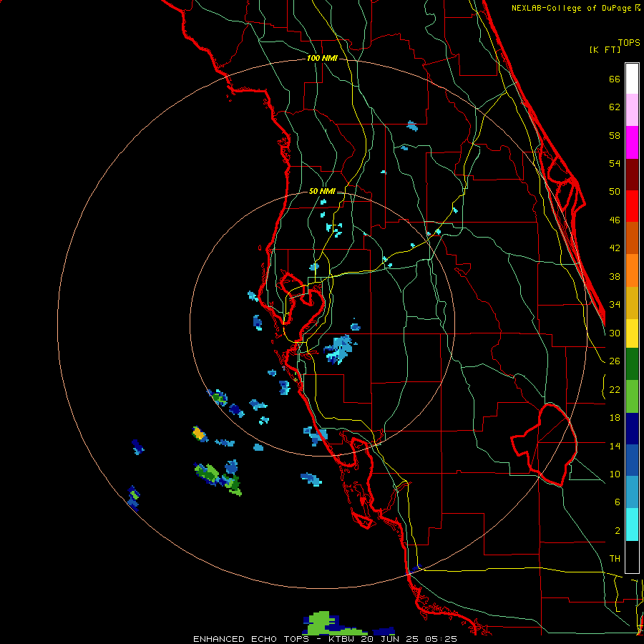The height and width of the screenshot is (644, 644).
Task: Click the light green legend swatch
Action: [x=632, y=396]
